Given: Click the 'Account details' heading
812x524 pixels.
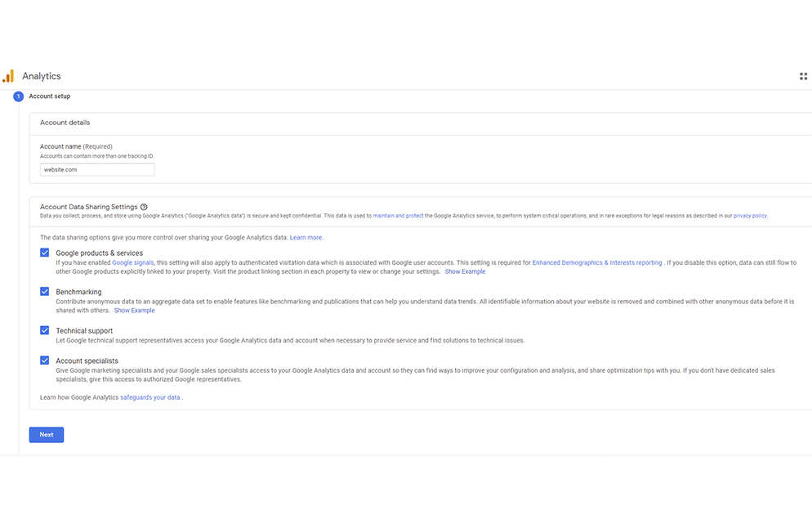Looking at the screenshot, I should tap(65, 123).
